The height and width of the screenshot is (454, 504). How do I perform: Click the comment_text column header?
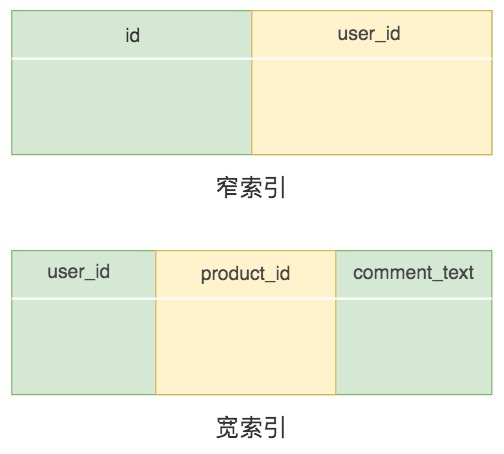[414, 274]
